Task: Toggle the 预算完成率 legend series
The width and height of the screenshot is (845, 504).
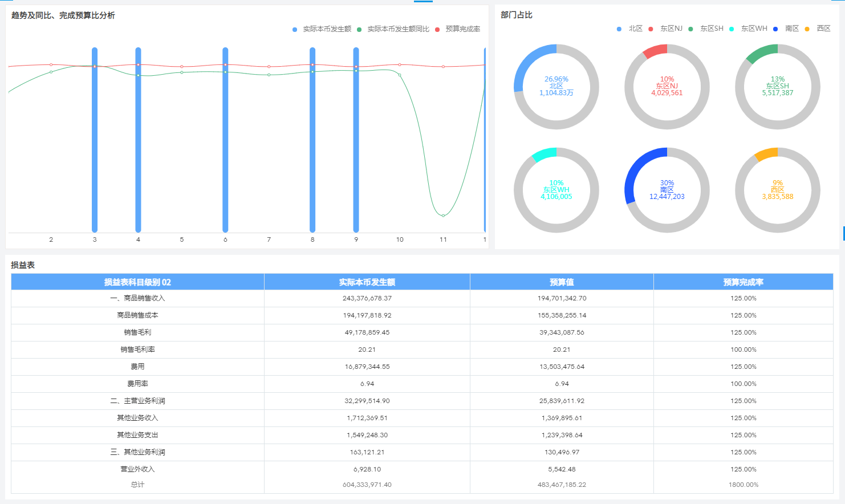Action: pyautogui.click(x=457, y=29)
